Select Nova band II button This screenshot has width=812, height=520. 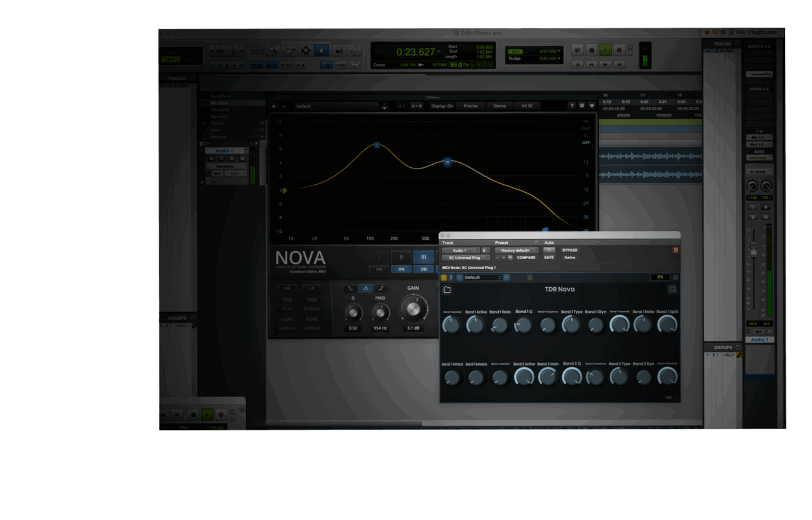[401, 257]
